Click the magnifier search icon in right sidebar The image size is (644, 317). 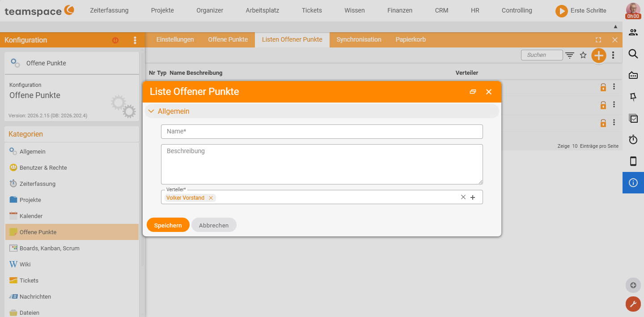(x=633, y=54)
